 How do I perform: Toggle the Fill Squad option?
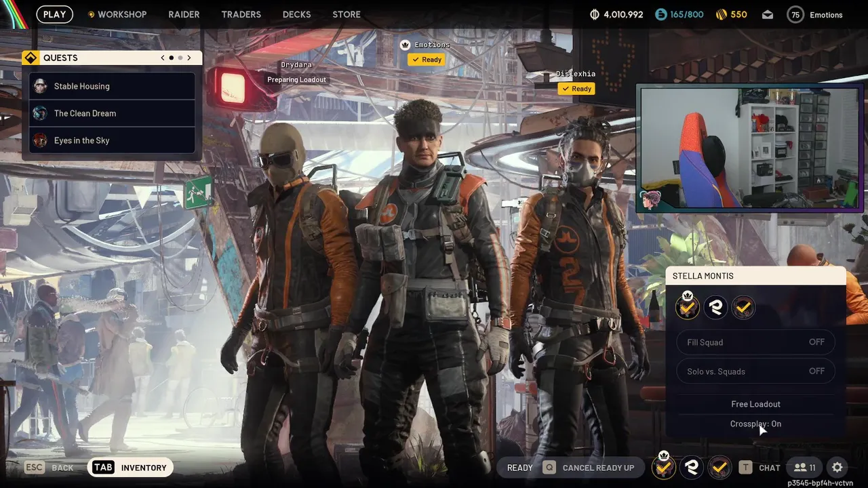point(755,342)
